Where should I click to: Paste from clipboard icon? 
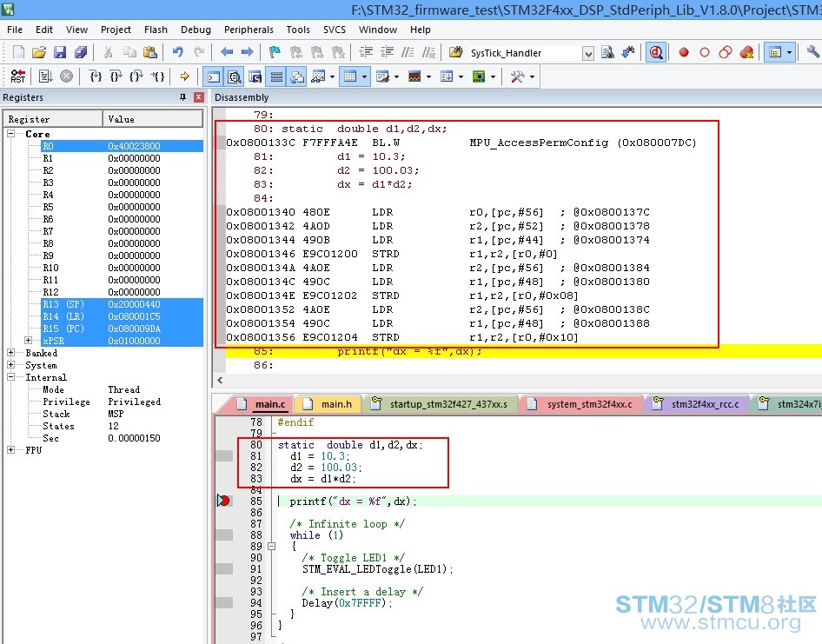[x=150, y=52]
